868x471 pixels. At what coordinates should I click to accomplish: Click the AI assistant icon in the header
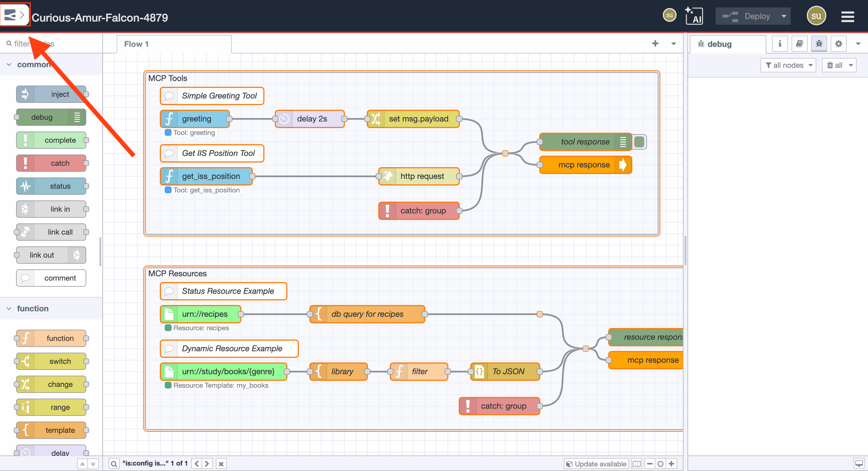coord(695,16)
